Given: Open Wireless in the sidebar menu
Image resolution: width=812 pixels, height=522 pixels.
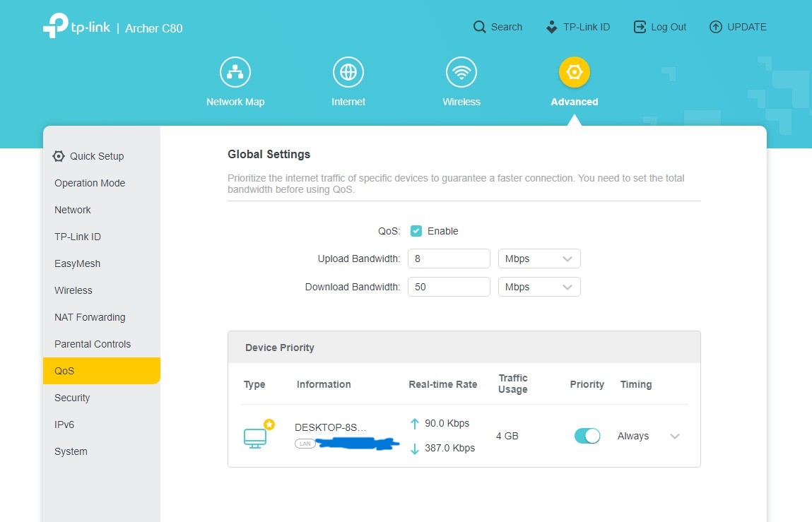Looking at the screenshot, I should [102, 290].
